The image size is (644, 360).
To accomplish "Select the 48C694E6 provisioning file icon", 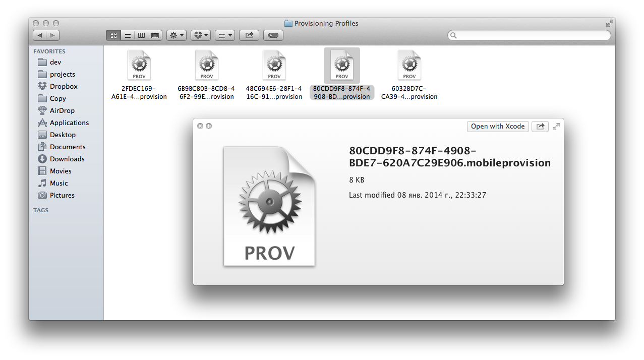I will pyautogui.click(x=274, y=66).
